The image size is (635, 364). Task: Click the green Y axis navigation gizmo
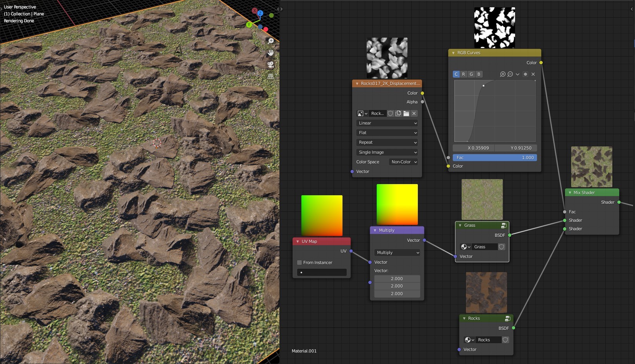click(249, 25)
